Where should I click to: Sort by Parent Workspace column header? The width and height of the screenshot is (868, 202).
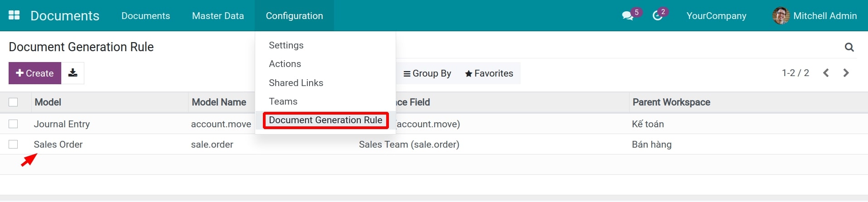click(671, 102)
